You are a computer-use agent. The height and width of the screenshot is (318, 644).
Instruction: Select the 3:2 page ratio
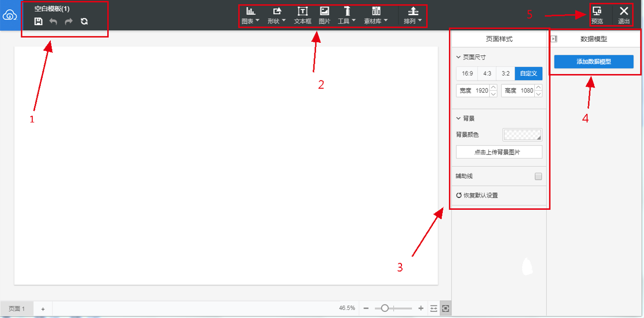point(506,73)
